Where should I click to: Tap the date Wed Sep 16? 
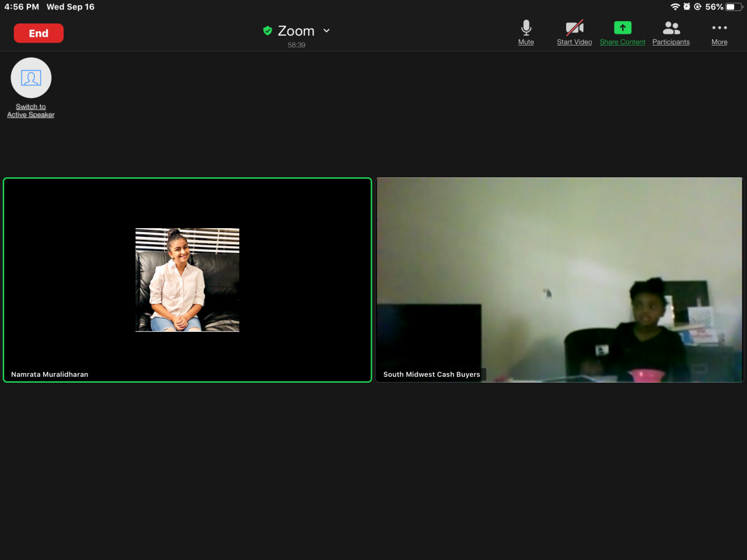(71, 7)
